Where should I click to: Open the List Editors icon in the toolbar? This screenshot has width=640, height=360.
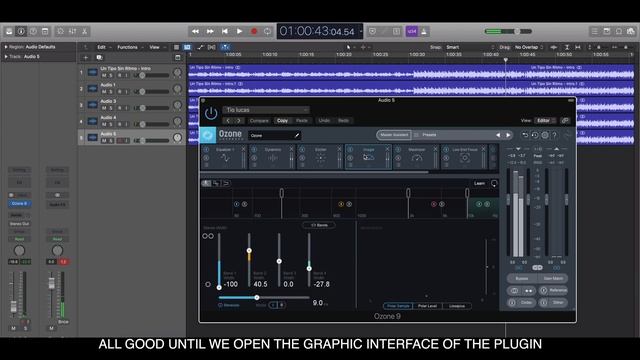(594, 31)
